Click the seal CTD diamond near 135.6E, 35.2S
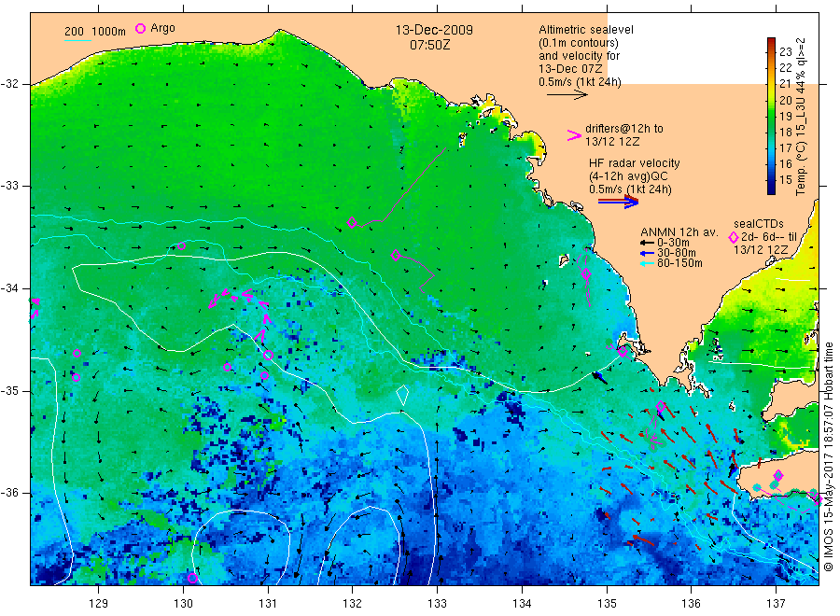The height and width of the screenshot is (616, 840). click(661, 406)
